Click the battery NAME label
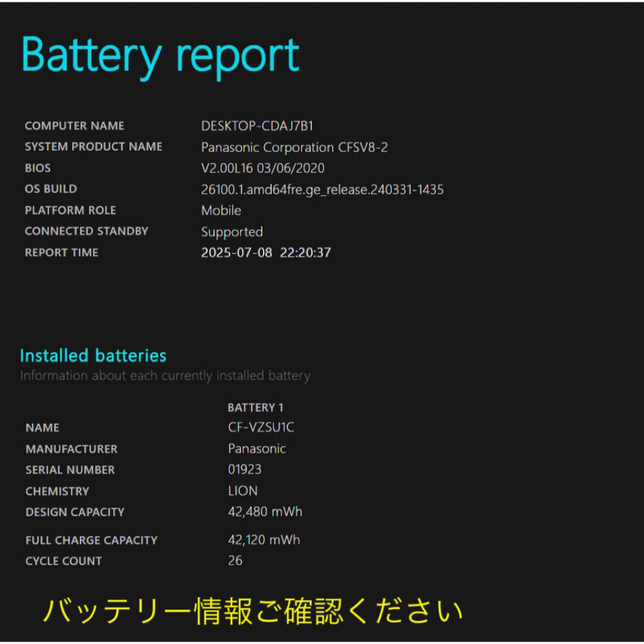This screenshot has width=644, height=644. [x=42, y=428]
